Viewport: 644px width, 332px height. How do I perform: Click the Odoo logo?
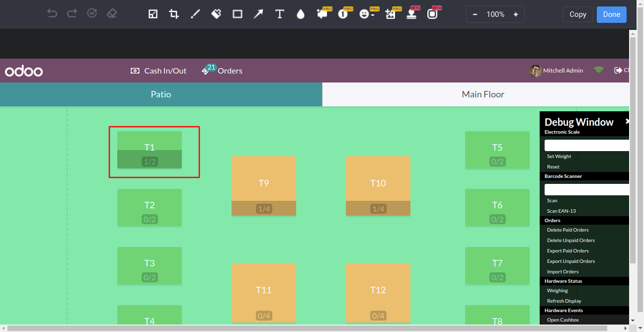click(x=24, y=71)
